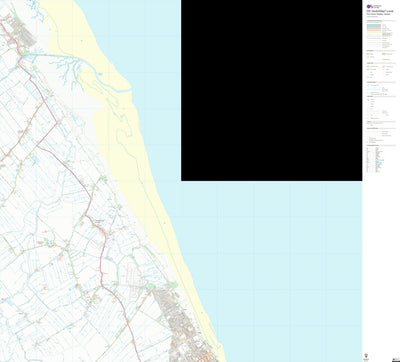Screen dimensions: 400x362
Task: Click the Ordnance Survey logo above the legend
Action: coord(374,6)
